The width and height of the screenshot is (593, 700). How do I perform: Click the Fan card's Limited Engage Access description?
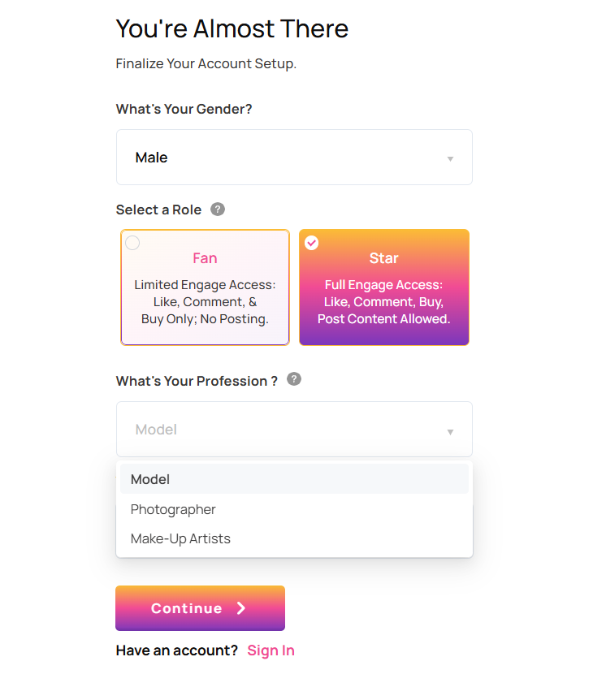(x=205, y=302)
